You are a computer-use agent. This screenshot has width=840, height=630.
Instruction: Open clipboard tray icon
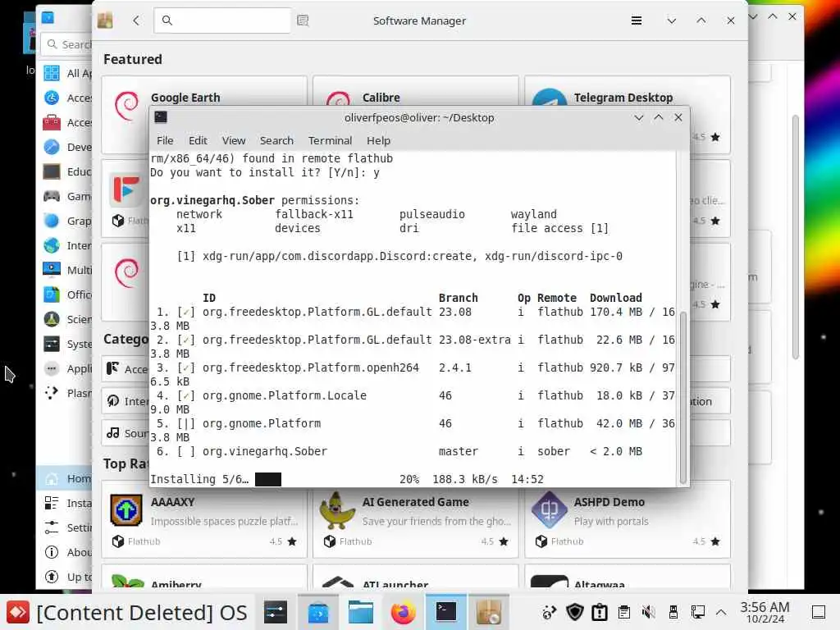[x=623, y=612]
